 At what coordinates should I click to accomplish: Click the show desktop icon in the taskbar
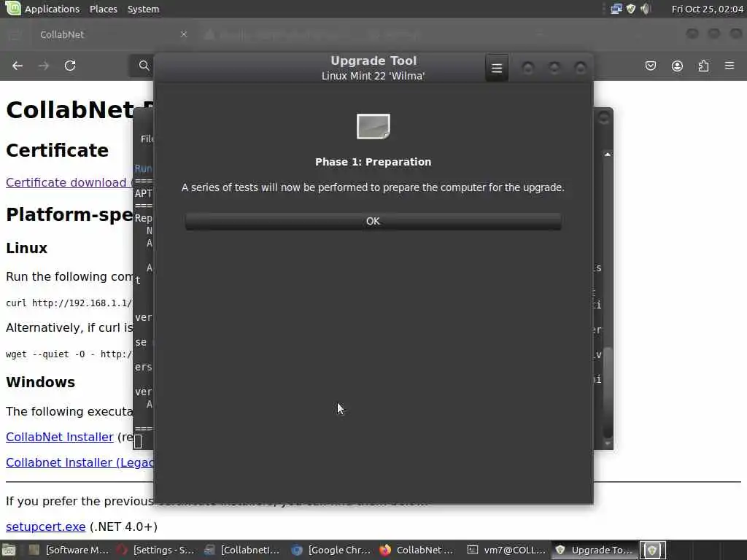(x=9, y=550)
